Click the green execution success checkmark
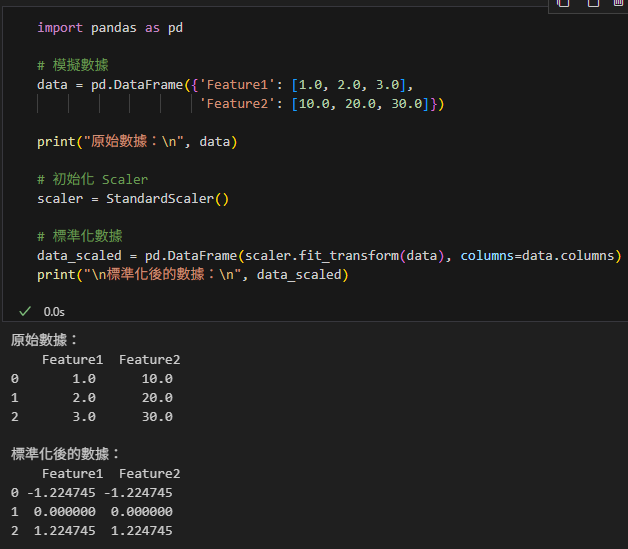The image size is (628, 549). (x=25, y=311)
